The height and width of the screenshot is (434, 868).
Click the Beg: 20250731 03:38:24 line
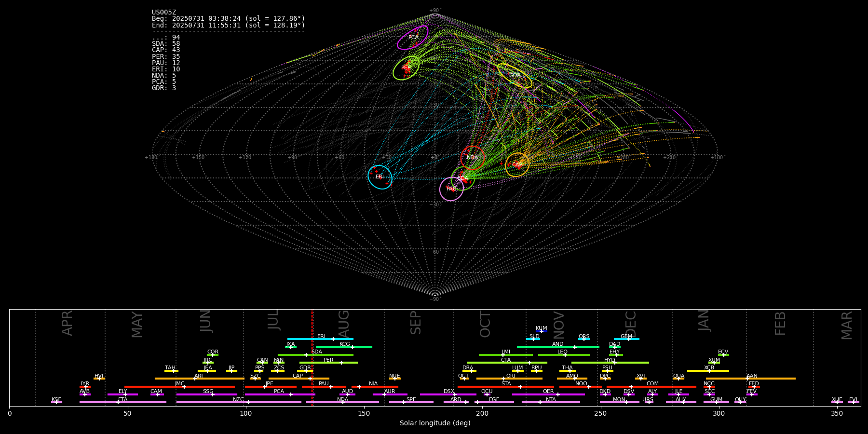click(x=229, y=19)
